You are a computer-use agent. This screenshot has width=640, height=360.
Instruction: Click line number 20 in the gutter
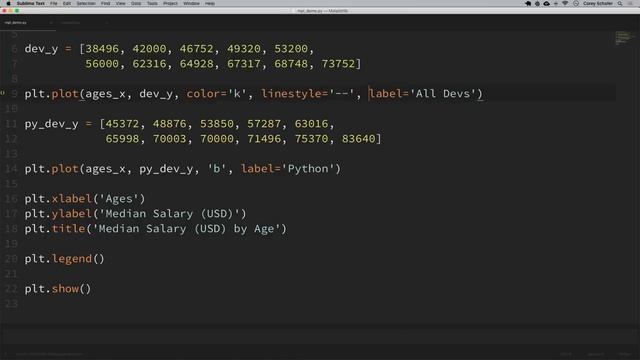(11, 259)
